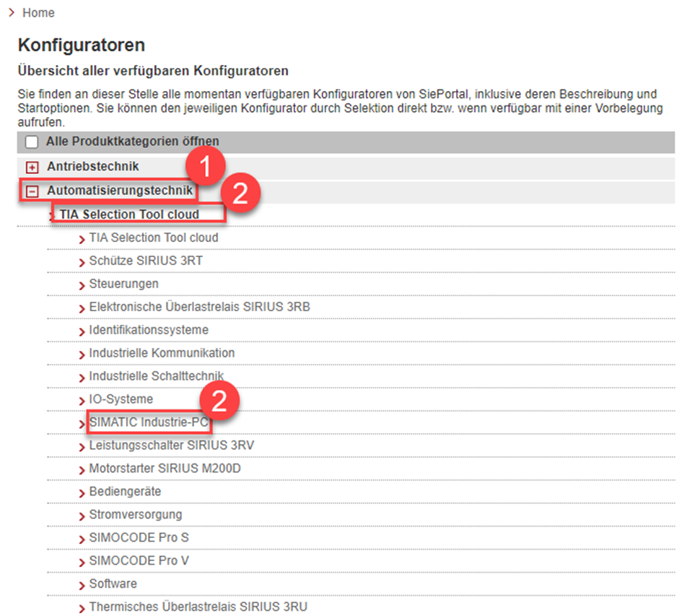Expand the Antriebstechnik category plus icon
Viewport: 682px width, 616px height.
tap(32, 167)
